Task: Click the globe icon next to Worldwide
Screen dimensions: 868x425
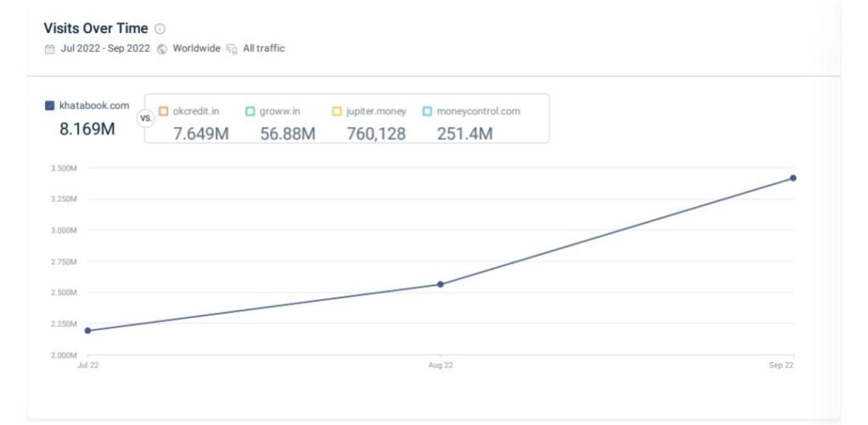Action: pos(162,48)
